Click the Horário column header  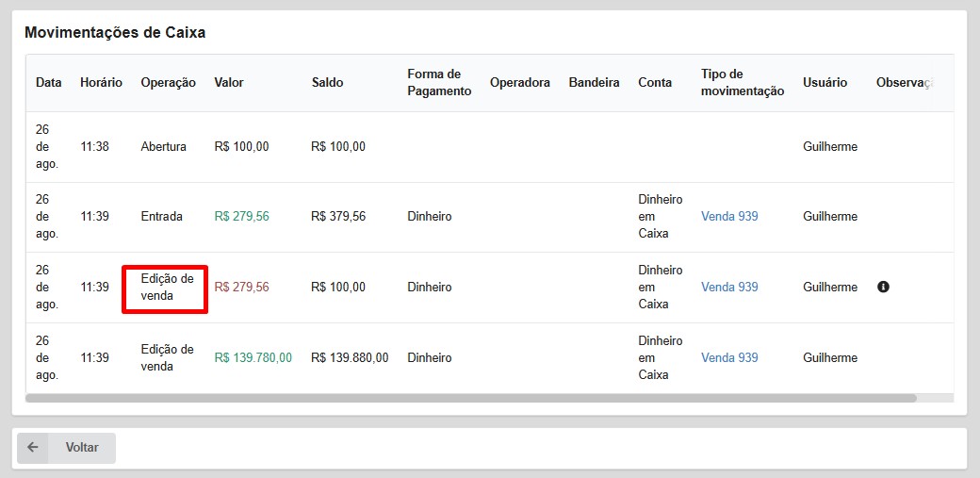click(101, 82)
